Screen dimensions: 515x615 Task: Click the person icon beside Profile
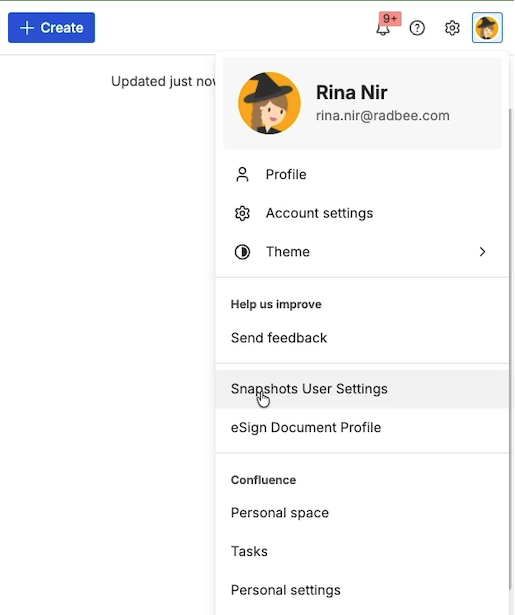pyautogui.click(x=242, y=175)
